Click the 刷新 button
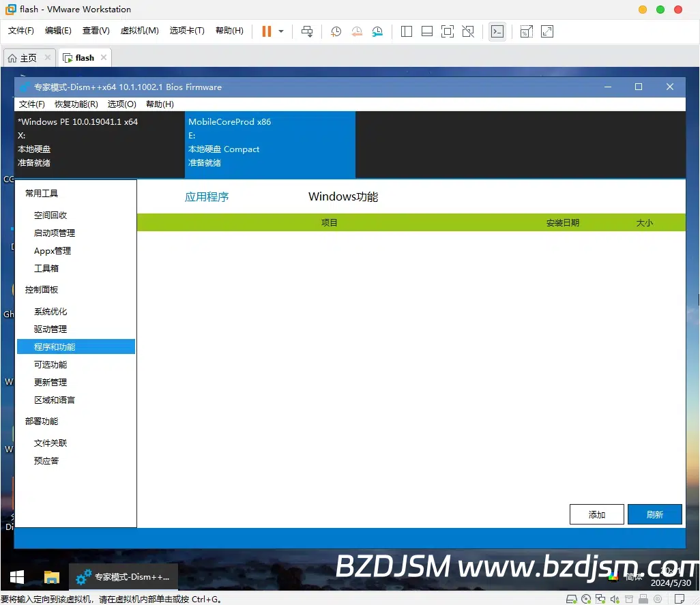The image size is (700, 605). click(x=654, y=514)
